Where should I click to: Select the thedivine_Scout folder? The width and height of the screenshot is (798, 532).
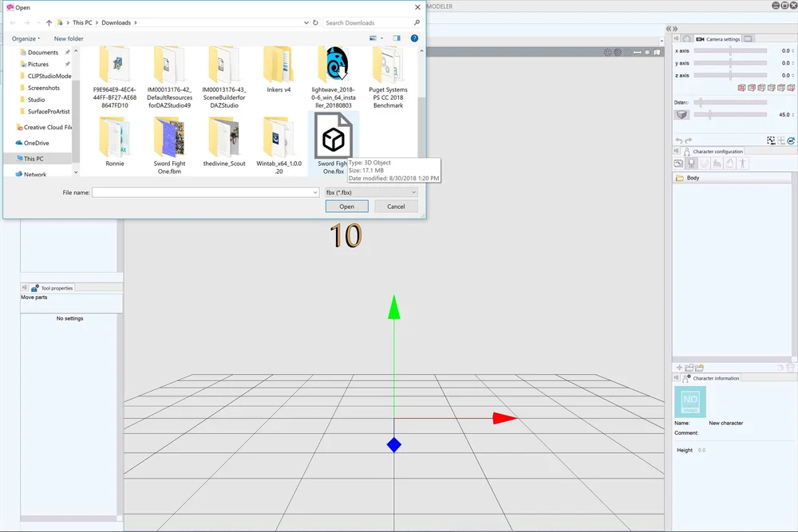(x=224, y=142)
